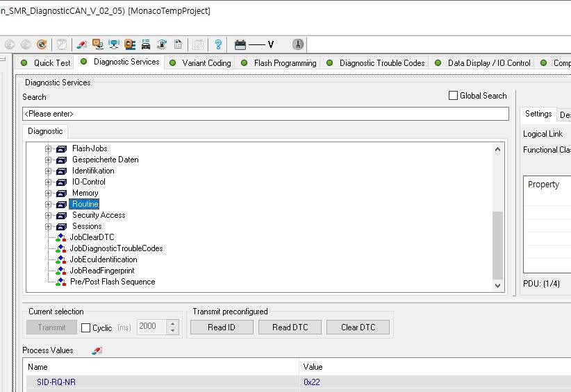Click the Search input field

(x=265, y=114)
